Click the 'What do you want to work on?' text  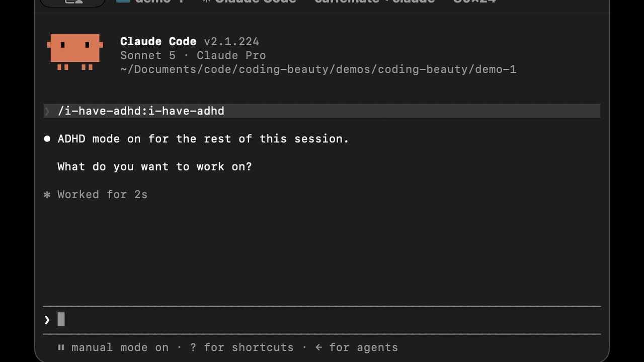154,166
